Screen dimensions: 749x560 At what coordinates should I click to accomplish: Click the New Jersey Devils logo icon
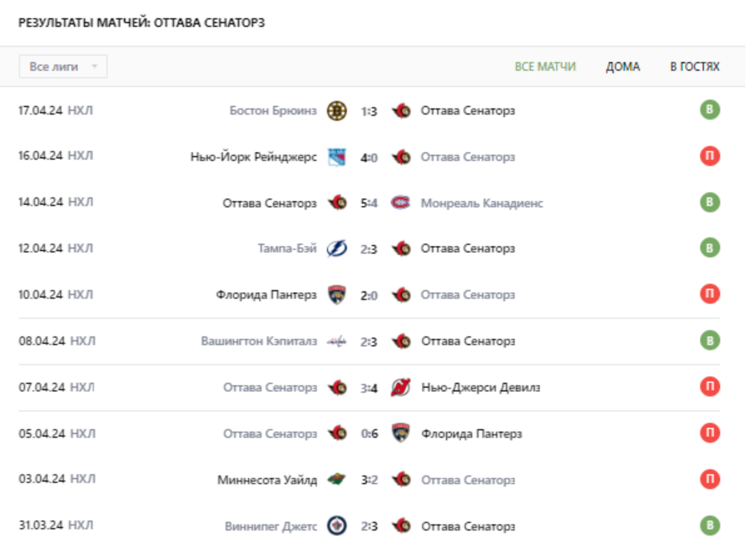401,388
